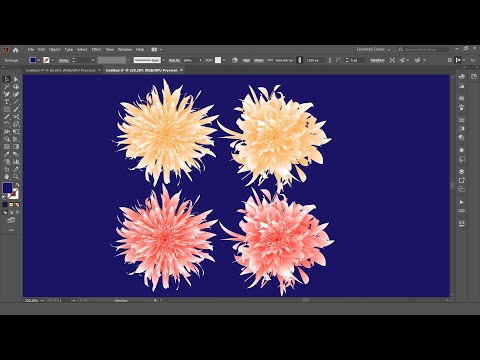
Task: Select the Rotate tool
Action: click(6, 124)
